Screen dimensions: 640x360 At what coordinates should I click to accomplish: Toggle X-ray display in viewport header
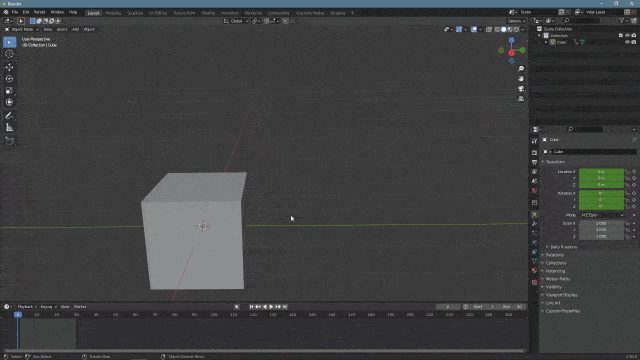(489, 29)
